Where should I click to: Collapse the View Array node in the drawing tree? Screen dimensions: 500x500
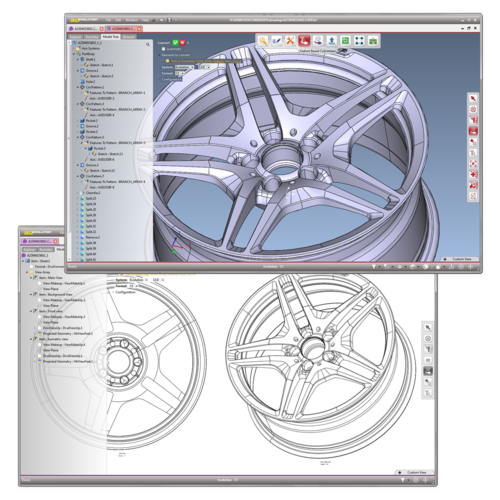[x=27, y=272]
